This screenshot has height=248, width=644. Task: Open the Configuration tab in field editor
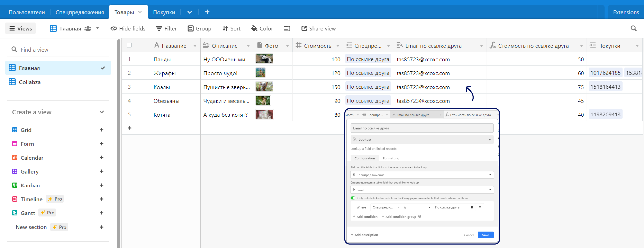point(365,158)
